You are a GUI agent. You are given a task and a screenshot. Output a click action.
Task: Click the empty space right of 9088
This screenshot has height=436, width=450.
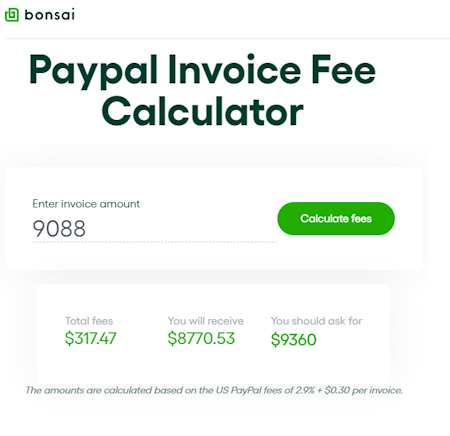point(182,229)
